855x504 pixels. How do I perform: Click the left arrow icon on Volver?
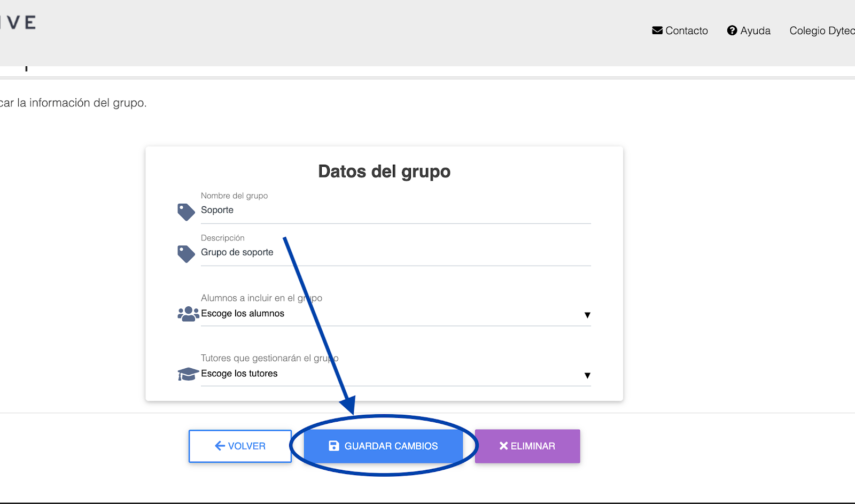pyautogui.click(x=220, y=446)
